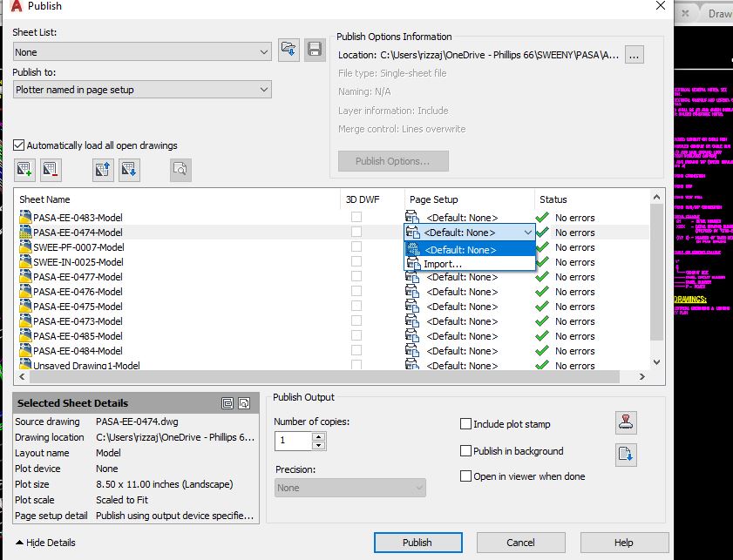Add sheets using the Add Sheets icon
Screen dimensions: 733x560
click(x=22, y=169)
